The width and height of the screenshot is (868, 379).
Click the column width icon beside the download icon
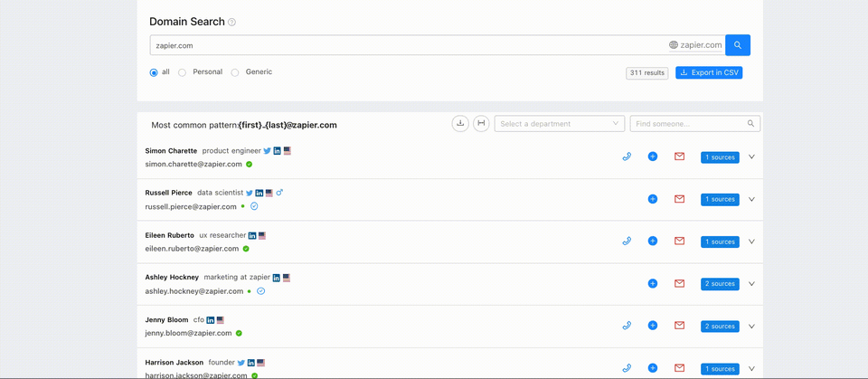481,124
